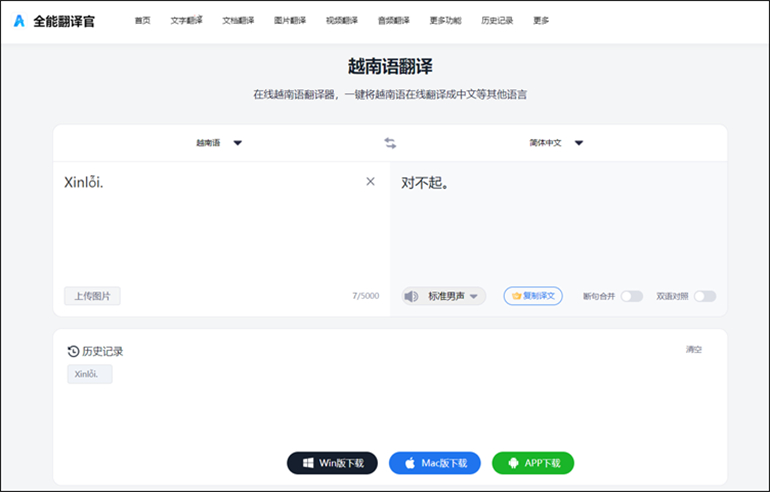Swap source and target languages
Screen dimensions: 770x492
(390, 143)
